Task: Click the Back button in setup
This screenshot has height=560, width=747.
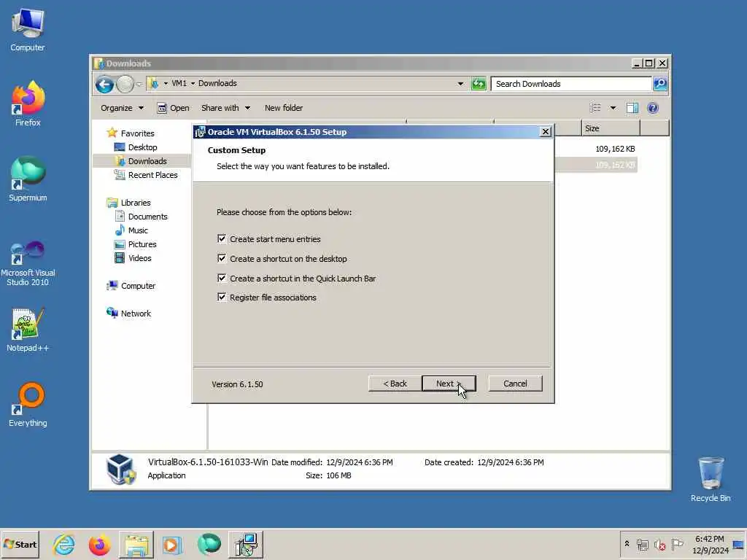Action: coord(395,384)
